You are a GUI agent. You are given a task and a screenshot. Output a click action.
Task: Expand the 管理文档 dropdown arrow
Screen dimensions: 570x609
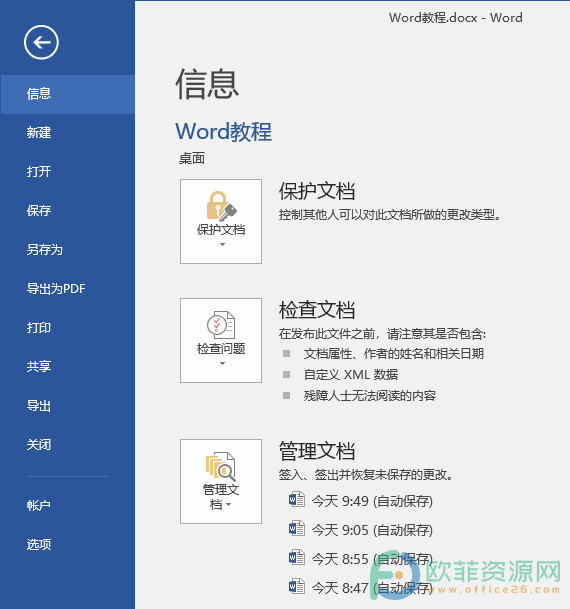(x=229, y=505)
